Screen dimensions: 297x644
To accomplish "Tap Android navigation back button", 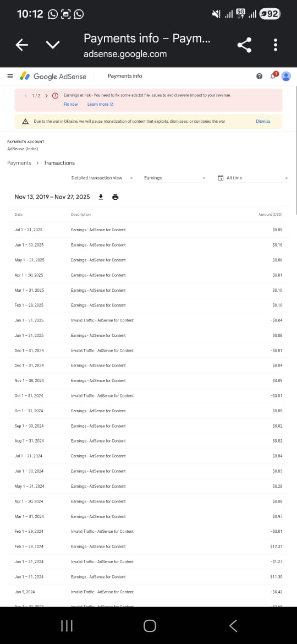I will click(x=233, y=625).
